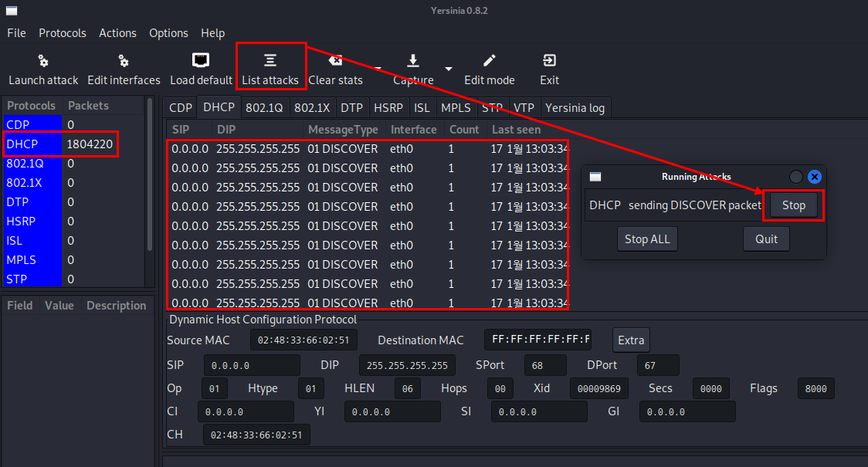Switch to the 802.1Q tab
868x467 pixels.
tap(264, 108)
